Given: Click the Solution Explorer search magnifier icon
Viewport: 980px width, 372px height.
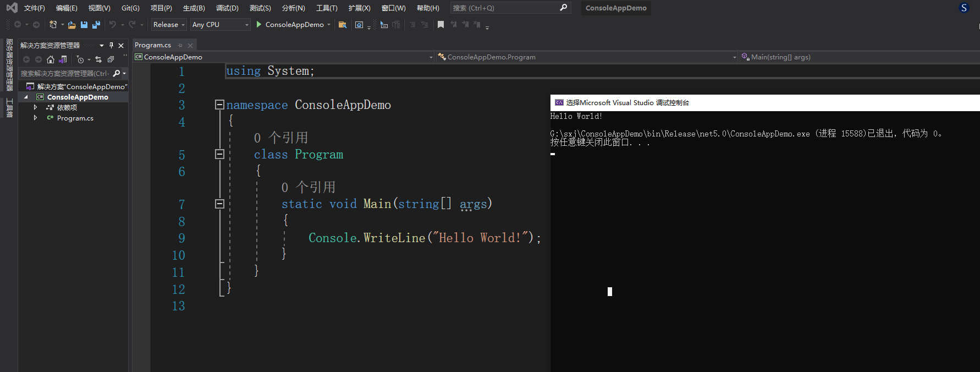Looking at the screenshot, I should point(116,73).
